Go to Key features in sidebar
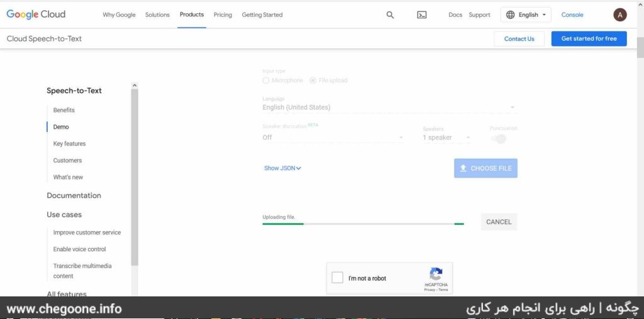This screenshot has height=319, width=644. (69, 144)
